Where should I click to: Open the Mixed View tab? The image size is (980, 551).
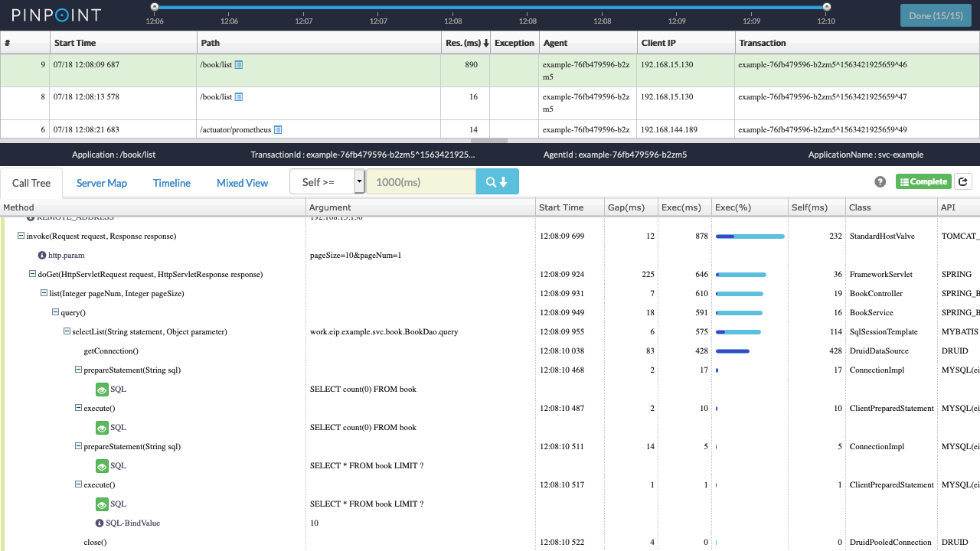(x=242, y=183)
